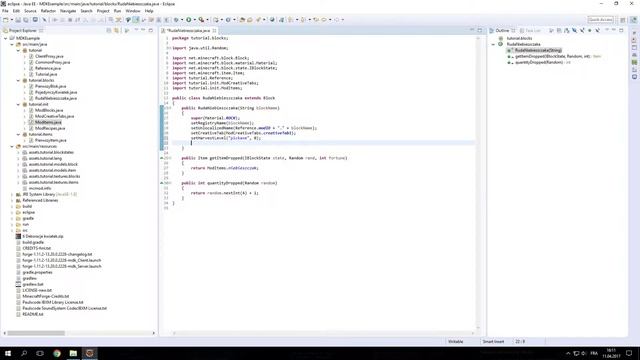
Task: Open the Debug toolbar button dropdown arrow
Action: point(182,20)
